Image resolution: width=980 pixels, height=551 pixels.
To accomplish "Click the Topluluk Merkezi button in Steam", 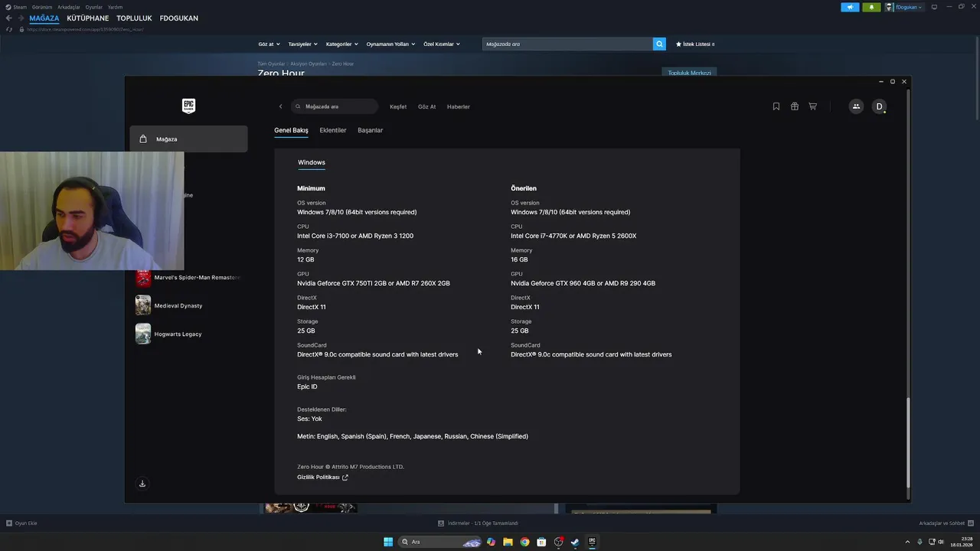I will pos(690,73).
